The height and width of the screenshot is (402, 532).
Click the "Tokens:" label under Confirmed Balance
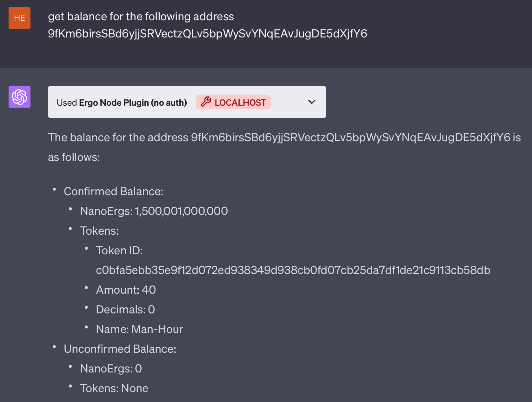pos(99,231)
